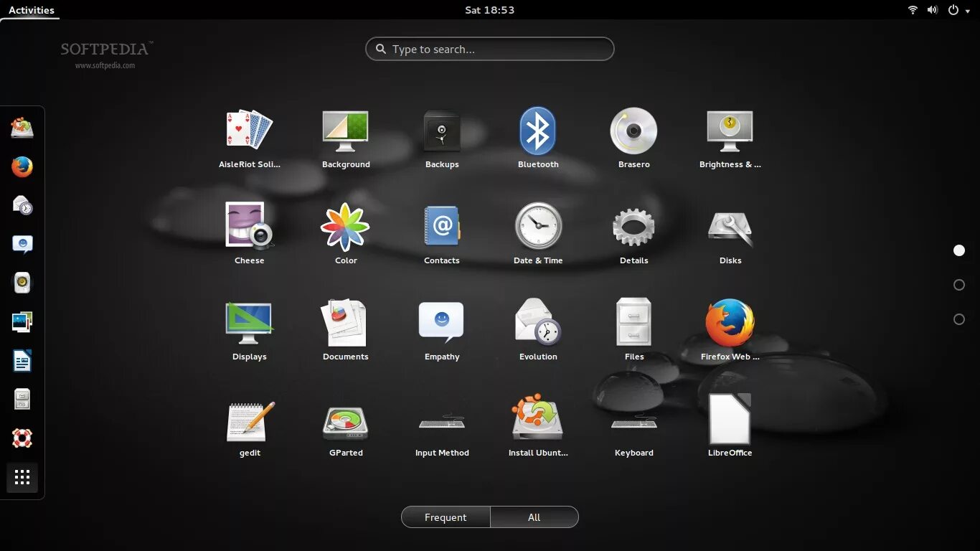This screenshot has height=551, width=980.
Task: Launch Rhythmbox speaker icon in the dock
Action: (x=22, y=283)
